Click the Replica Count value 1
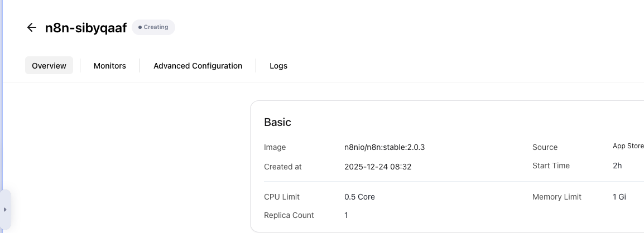Screen dimensions: 644x233 click(x=346, y=215)
